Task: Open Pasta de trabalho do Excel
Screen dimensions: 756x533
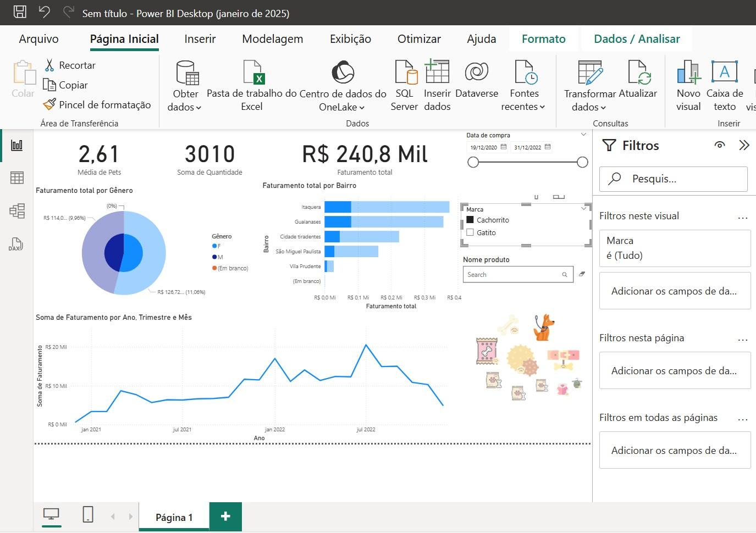Action: pos(252,86)
